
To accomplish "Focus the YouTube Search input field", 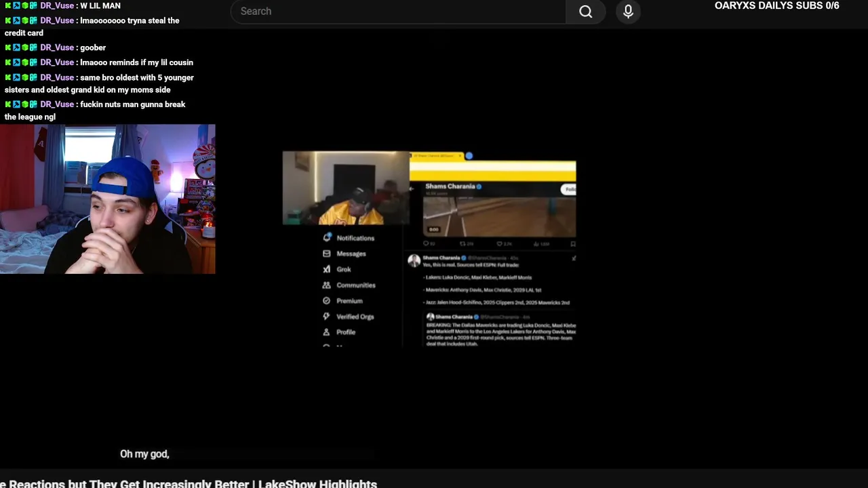I will (398, 12).
